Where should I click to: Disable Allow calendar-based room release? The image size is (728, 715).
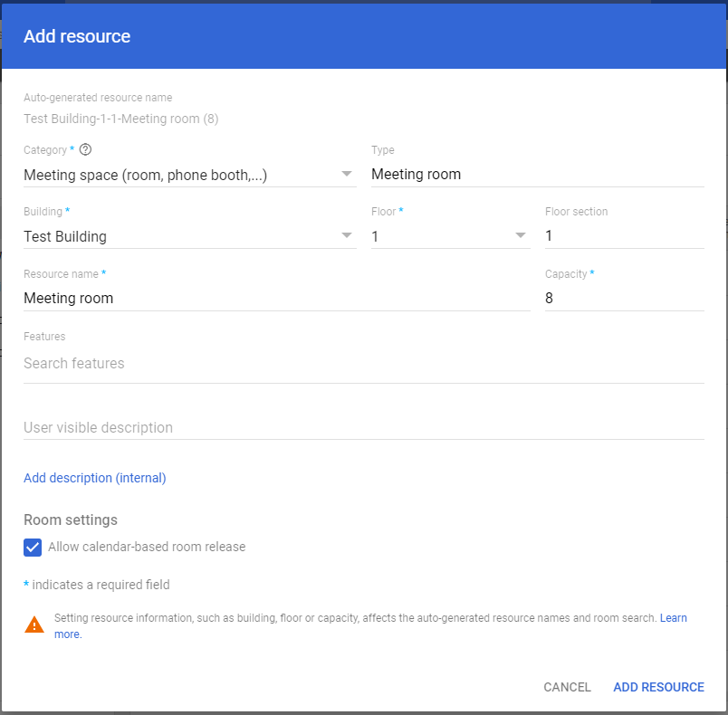tap(33, 548)
